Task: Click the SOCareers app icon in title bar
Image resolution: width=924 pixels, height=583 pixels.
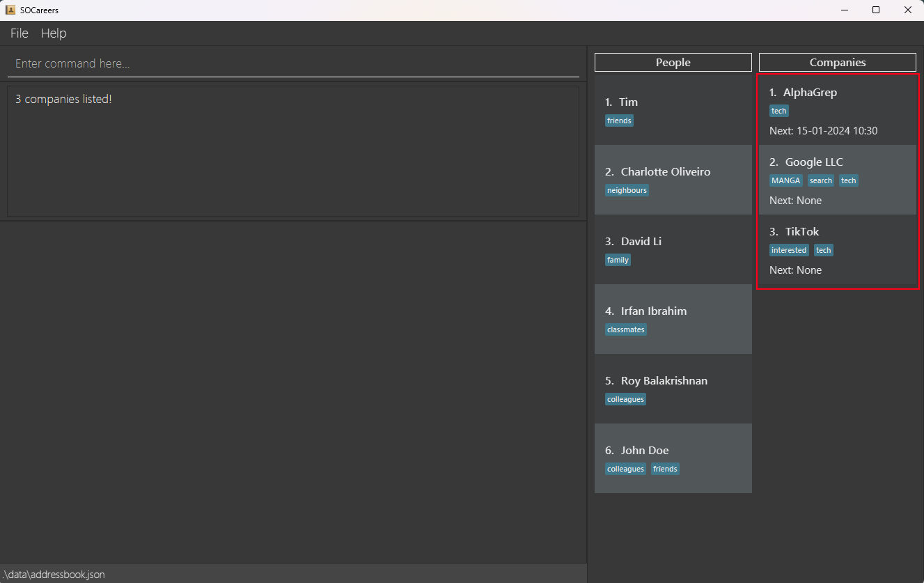Action: (x=10, y=10)
